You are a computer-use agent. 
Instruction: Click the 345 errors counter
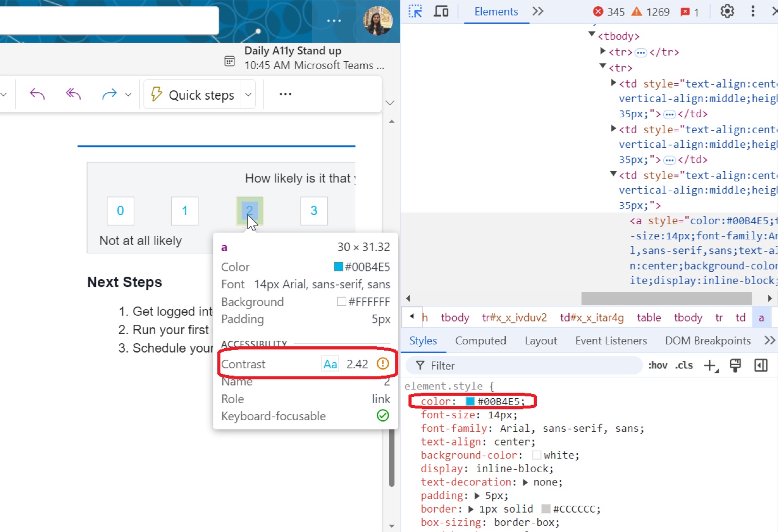[x=609, y=12]
